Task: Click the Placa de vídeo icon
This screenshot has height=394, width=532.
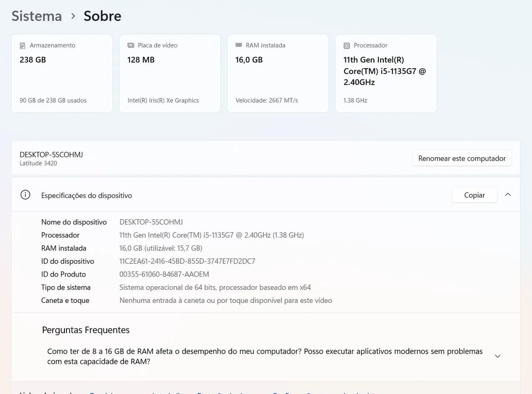Action: [131, 45]
